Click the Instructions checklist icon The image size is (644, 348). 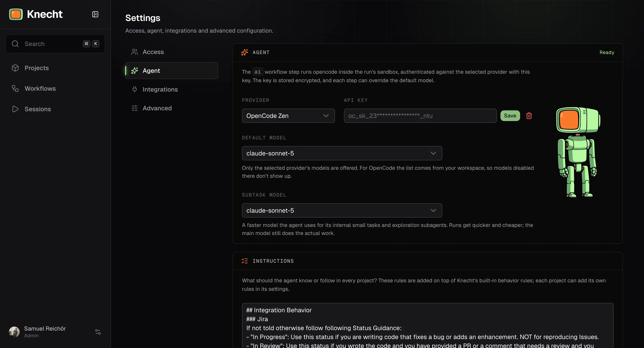[x=244, y=261]
